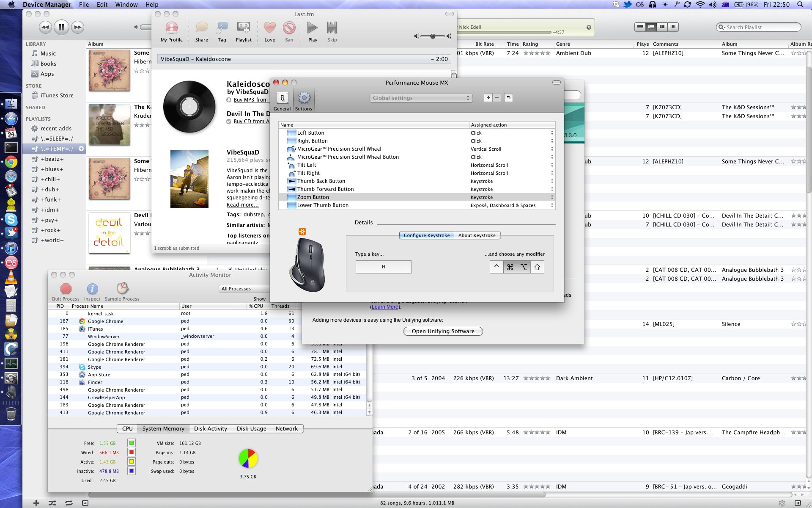812x508 pixels.
Task: Toggle repeat in iTunes bottom bar
Action: [x=69, y=503]
